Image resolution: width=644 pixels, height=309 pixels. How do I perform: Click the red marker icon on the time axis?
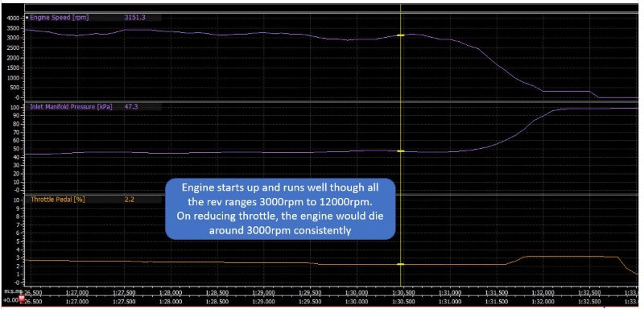pos(22,299)
